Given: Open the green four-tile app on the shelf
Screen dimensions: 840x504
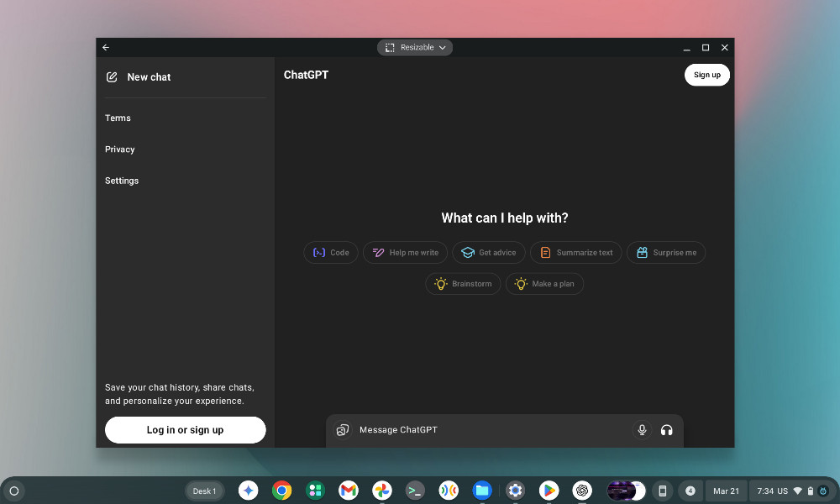Looking at the screenshot, I should [315, 490].
